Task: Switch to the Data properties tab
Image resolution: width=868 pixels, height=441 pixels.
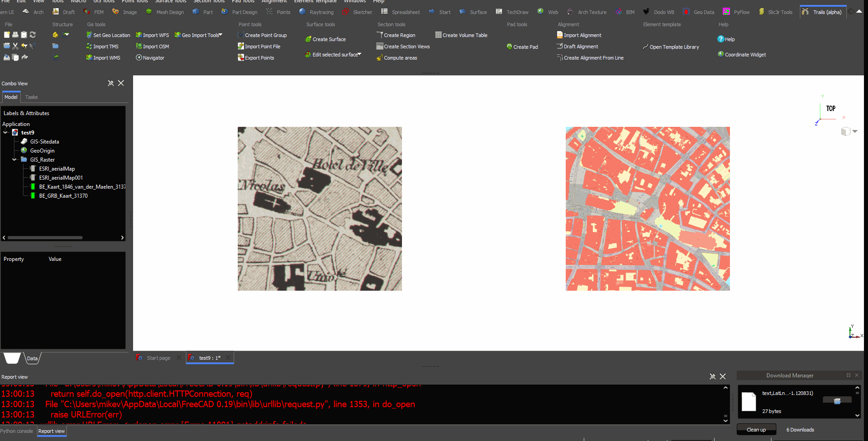Action: [32, 358]
